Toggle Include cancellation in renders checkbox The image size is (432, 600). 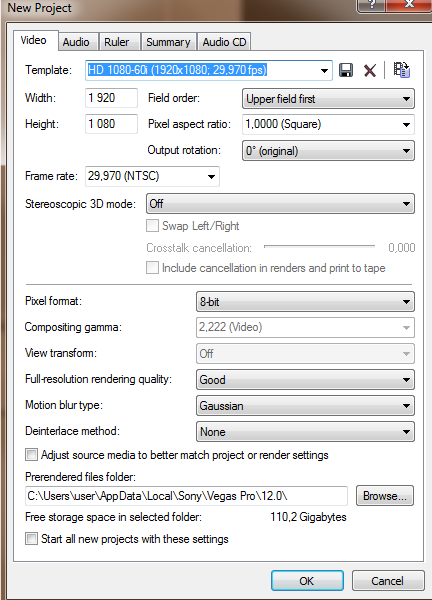(152, 268)
